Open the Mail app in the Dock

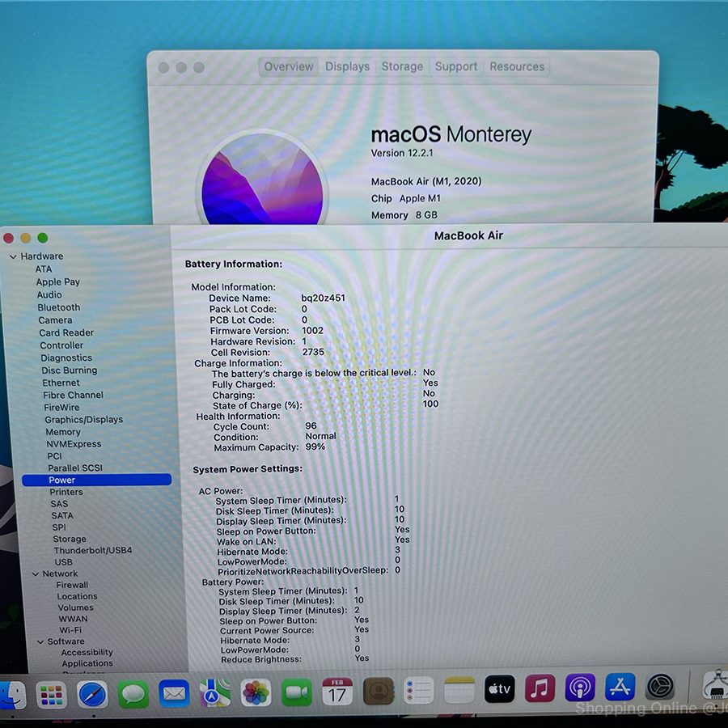[x=174, y=694]
